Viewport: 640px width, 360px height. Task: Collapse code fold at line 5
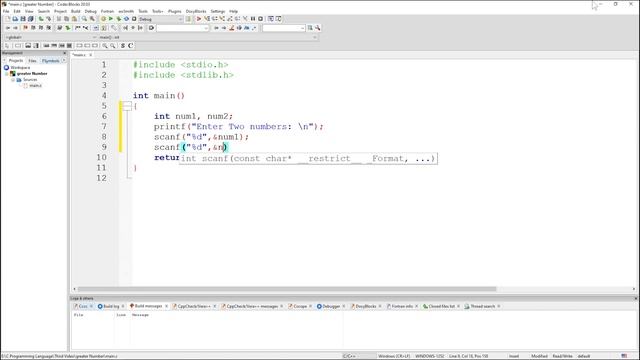pos(127,106)
